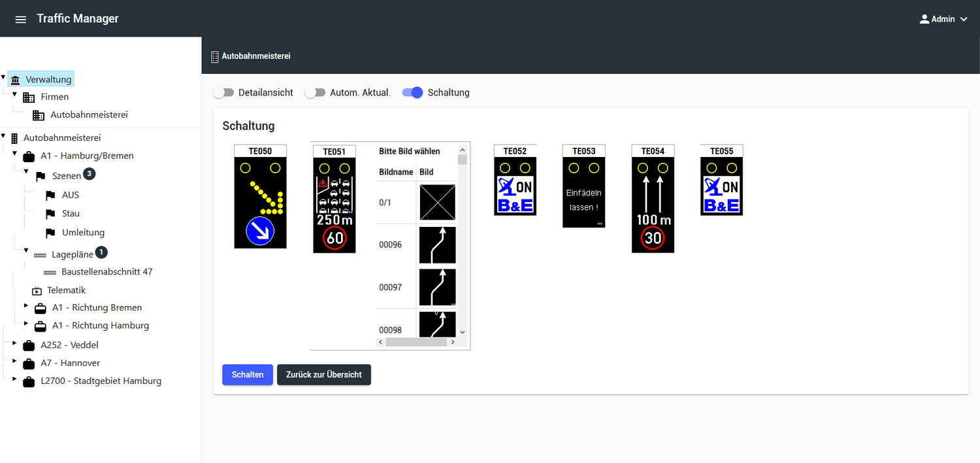Image resolution: width=980 pixels, height=463 pixels.
Task: Click the Firmen company building icon
Action: [29, 97]
